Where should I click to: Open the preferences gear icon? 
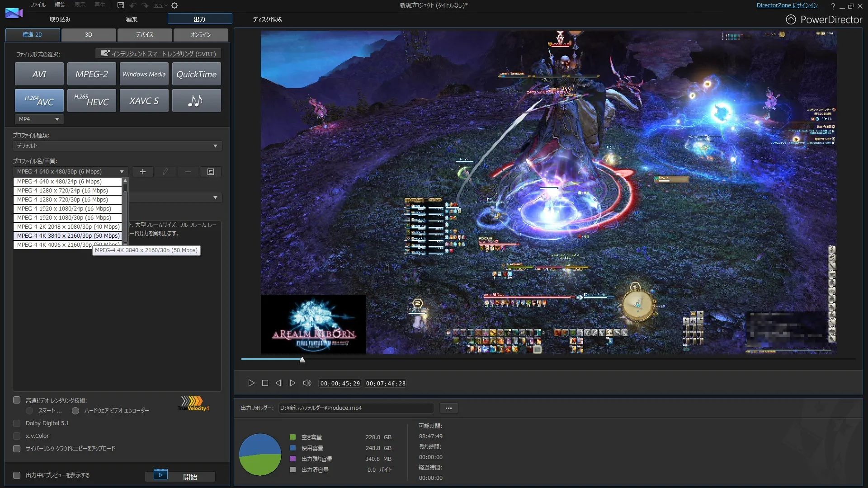pos(175,5)
